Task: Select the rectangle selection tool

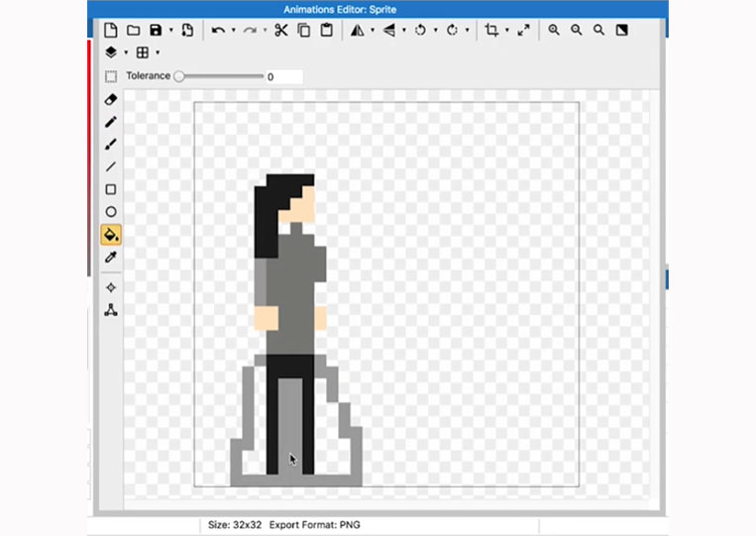Action: tap(111, 76)
